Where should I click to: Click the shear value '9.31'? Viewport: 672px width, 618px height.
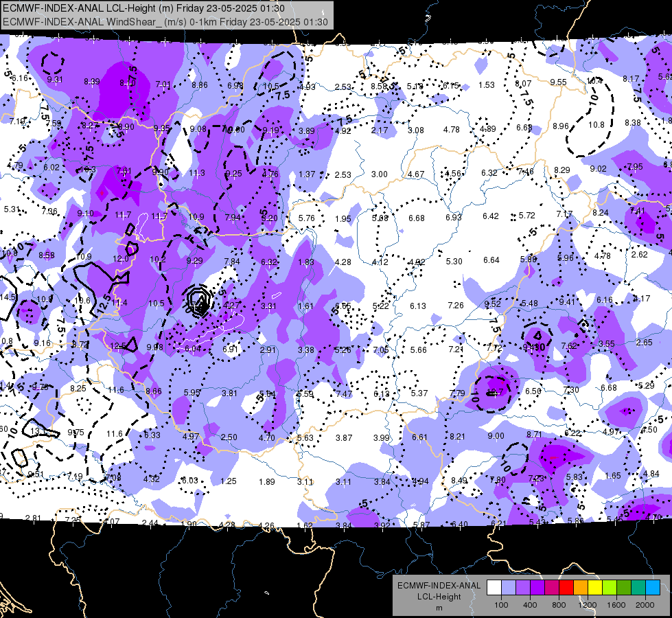tap(55, 80)
